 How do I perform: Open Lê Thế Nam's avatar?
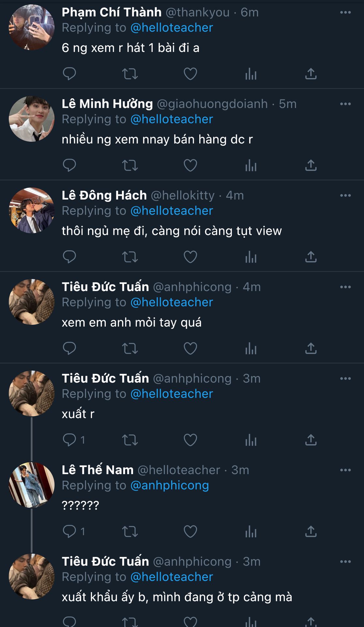(x=32, y=485)
